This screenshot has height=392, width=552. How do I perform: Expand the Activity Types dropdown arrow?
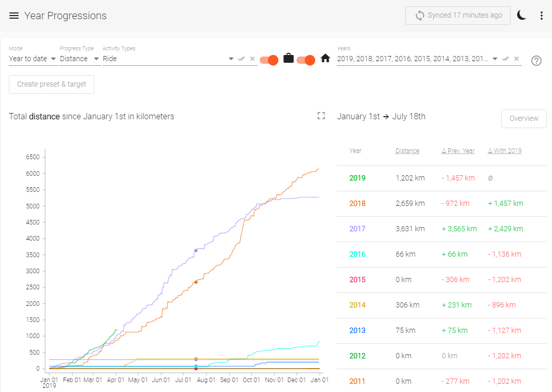231,59
